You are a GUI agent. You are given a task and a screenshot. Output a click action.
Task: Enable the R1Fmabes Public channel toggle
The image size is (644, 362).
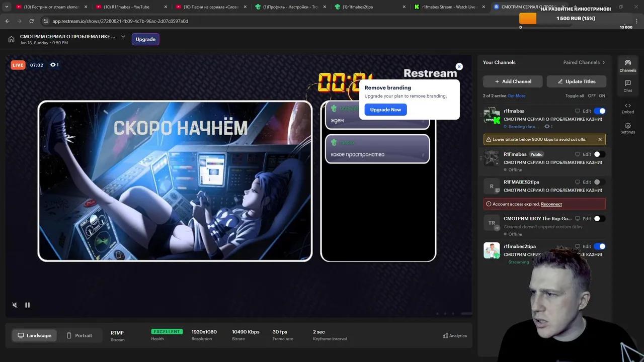[x=600, y=154]
